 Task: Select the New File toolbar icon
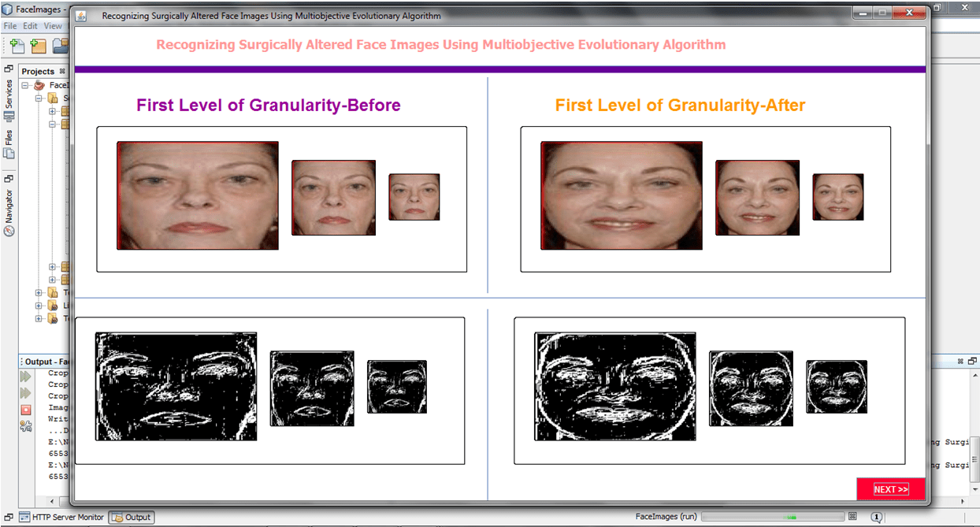(x=17, y=46)
